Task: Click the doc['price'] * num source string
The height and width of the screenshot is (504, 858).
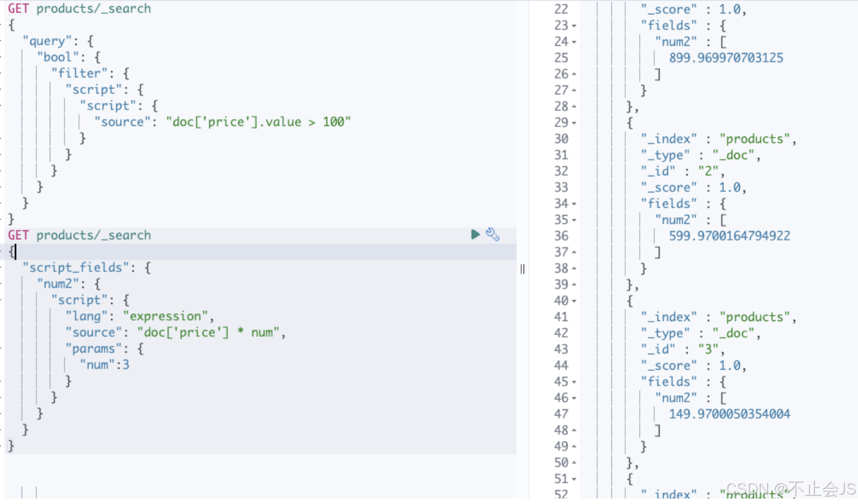Action: [208, 332]
